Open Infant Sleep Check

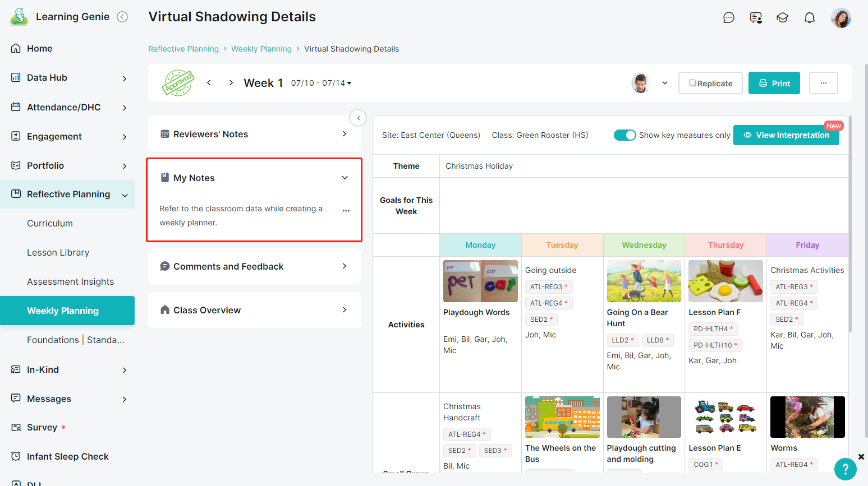67,456
